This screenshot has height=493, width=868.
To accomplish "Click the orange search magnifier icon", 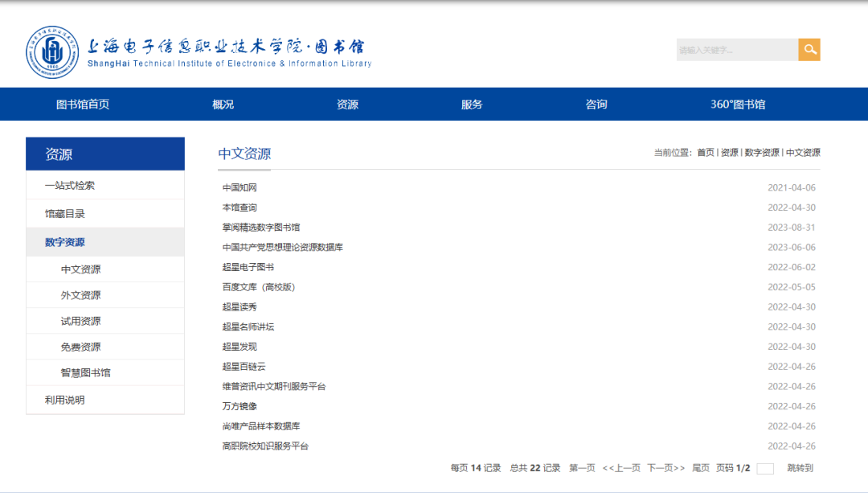I will [x=809, y=50].
